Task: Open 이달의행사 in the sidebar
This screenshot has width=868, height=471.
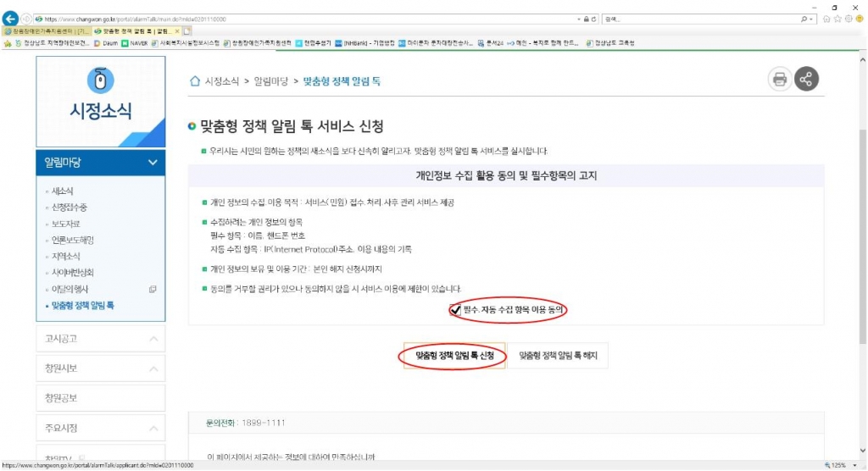Action: click(70, 289)
